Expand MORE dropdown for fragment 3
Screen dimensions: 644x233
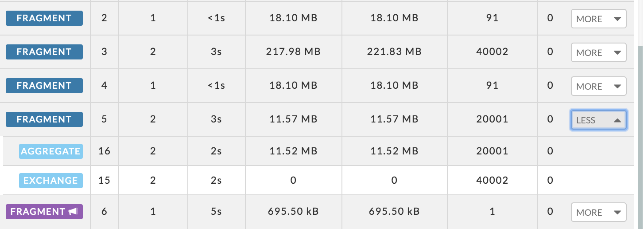(598, 53)
